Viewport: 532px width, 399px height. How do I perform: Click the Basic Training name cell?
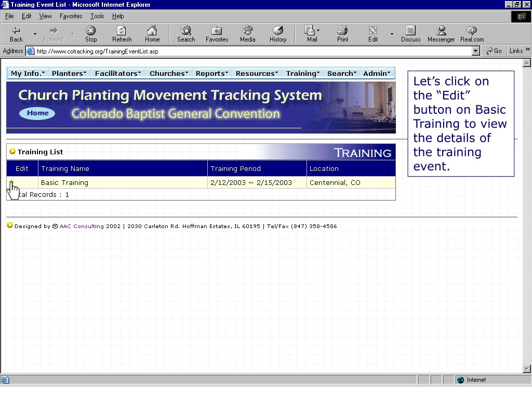[123, 182]
